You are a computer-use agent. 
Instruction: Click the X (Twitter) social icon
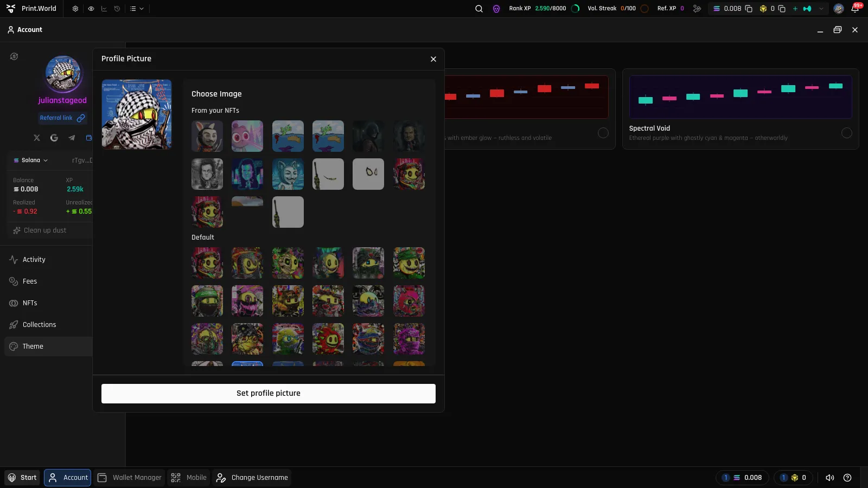click(x=37, y=138)
